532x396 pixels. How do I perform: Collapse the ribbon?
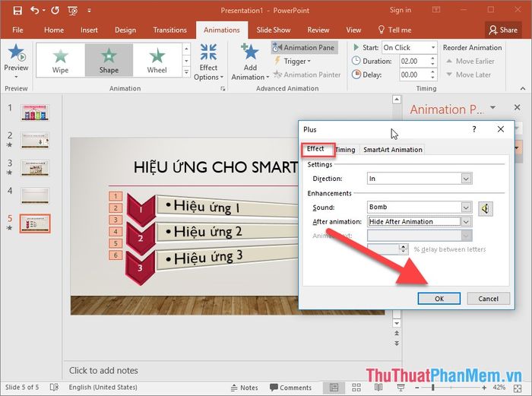click(523, 89)
